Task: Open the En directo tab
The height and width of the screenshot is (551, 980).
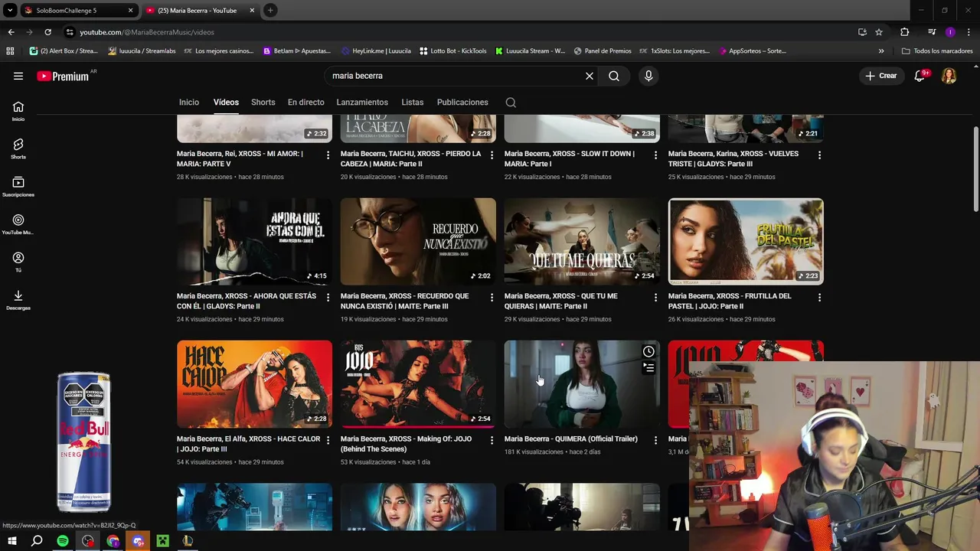Action: [306, 103]
